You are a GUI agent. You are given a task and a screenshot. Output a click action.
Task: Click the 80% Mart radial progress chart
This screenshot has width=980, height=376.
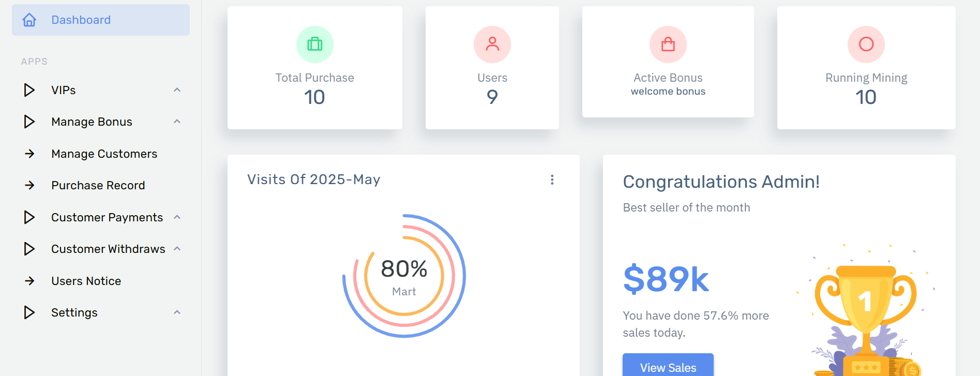(x=404, y=276)
